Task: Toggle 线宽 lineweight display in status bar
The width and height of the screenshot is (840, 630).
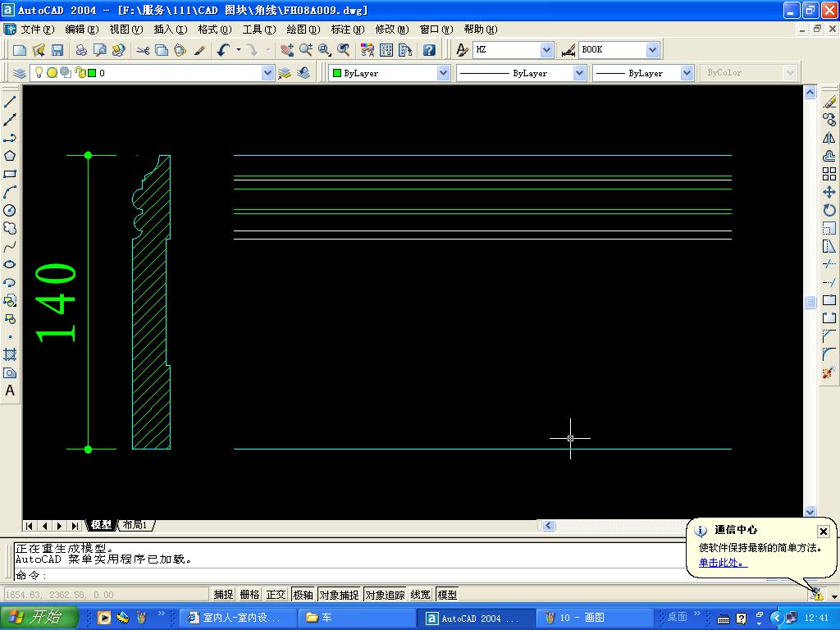Action: click(421, 595)
